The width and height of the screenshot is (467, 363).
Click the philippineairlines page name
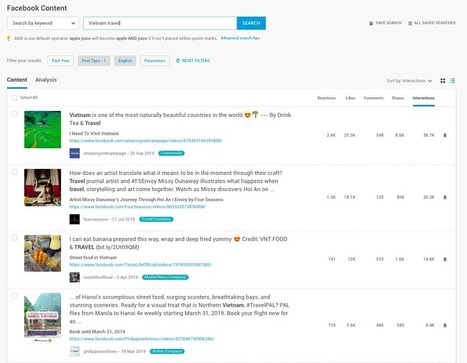pos(100,351)
